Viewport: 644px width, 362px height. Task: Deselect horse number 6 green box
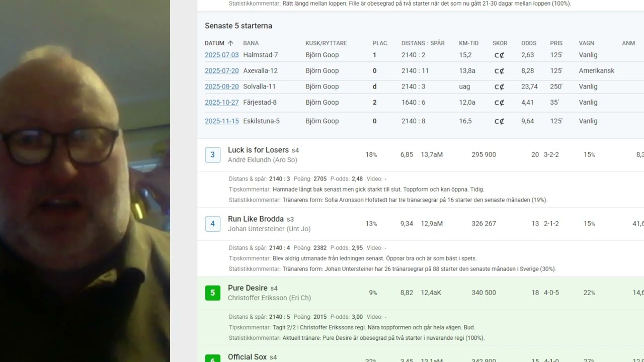tap(212, 358)
